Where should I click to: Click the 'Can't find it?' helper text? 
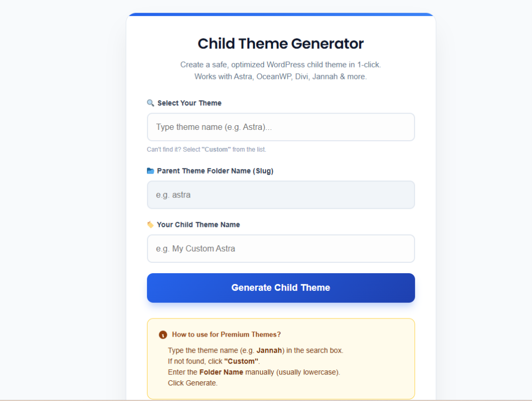pos(206,149)
